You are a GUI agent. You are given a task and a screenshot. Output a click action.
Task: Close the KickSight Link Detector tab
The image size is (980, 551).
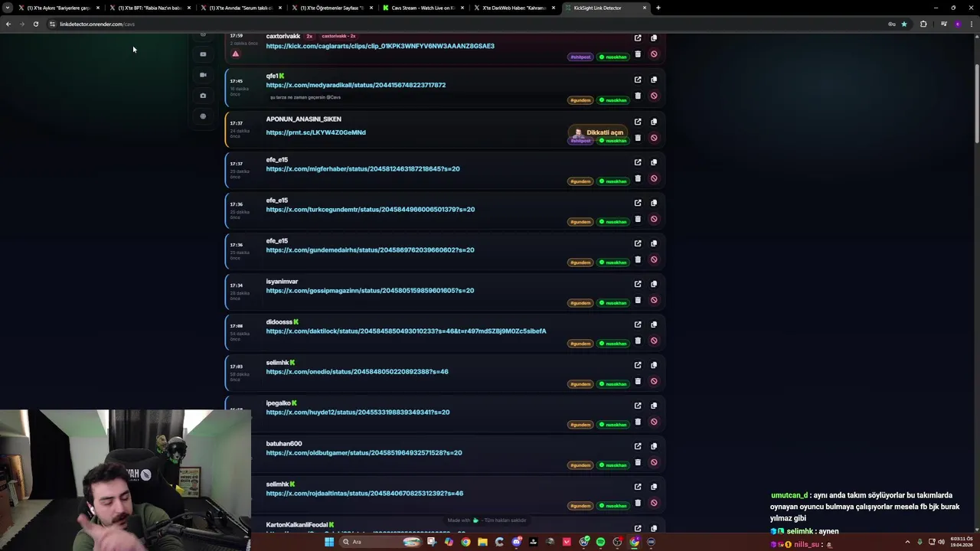[x=645, y=8]
